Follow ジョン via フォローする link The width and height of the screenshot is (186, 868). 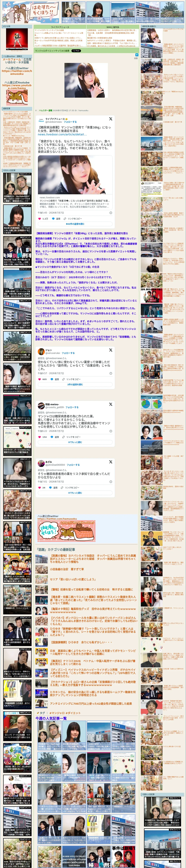69,353
